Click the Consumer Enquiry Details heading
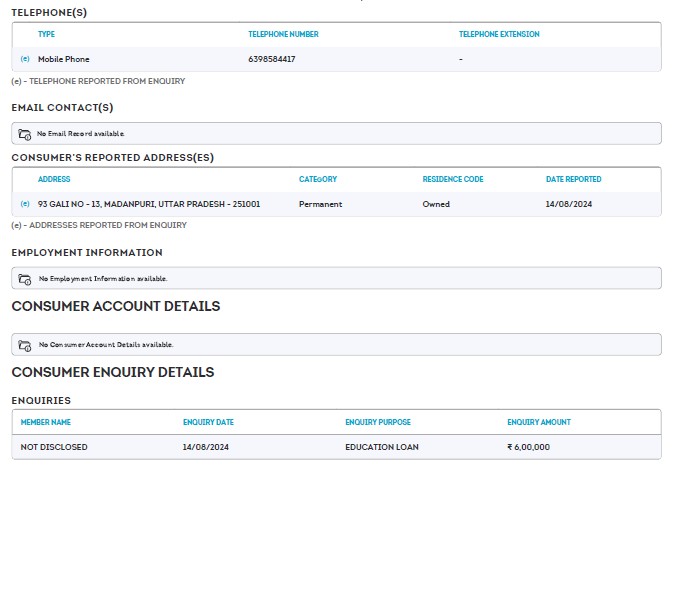This screenshot has height=612, width=682. (113, 372)
